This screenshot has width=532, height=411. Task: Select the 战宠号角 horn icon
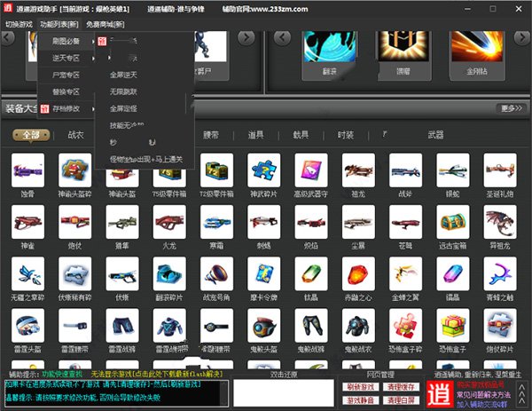[x=217, y=273]
